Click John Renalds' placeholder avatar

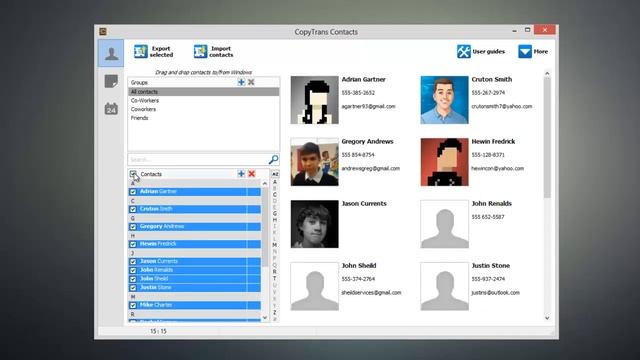[444, 224]
